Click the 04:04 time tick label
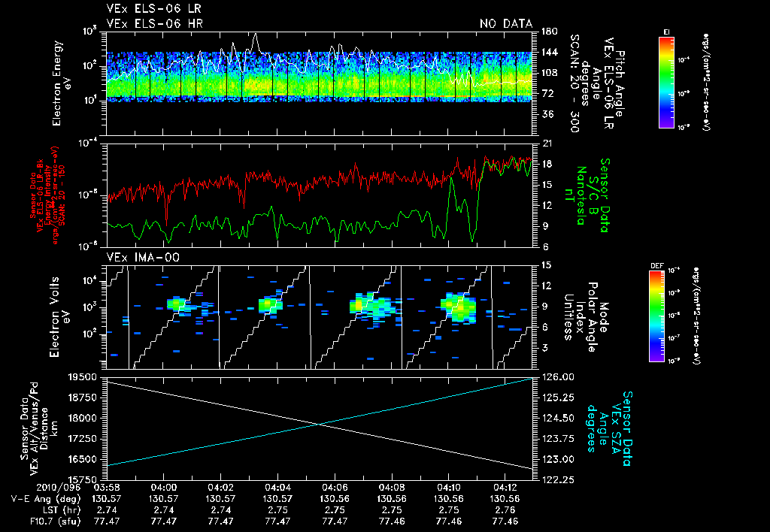This screenshot has width=770, height=532. pos(278,488)
